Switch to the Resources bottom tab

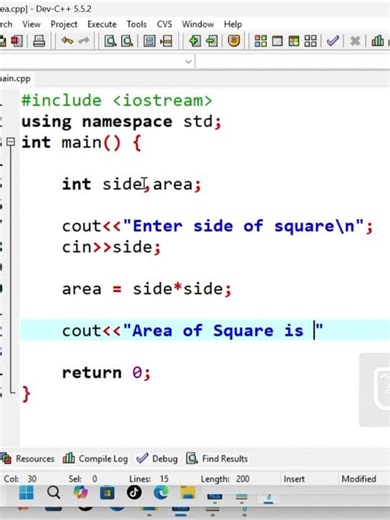pyautogui.click(x=28, y=459)
